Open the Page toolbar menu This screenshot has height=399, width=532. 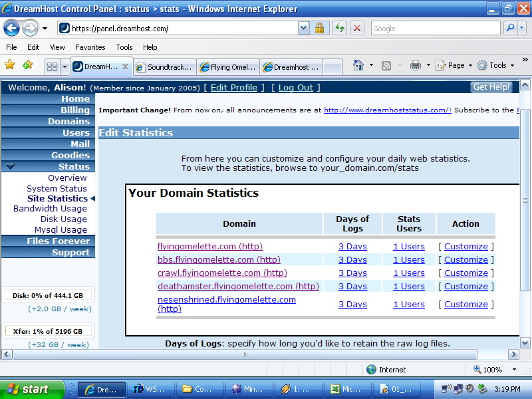tap(454, 65)
